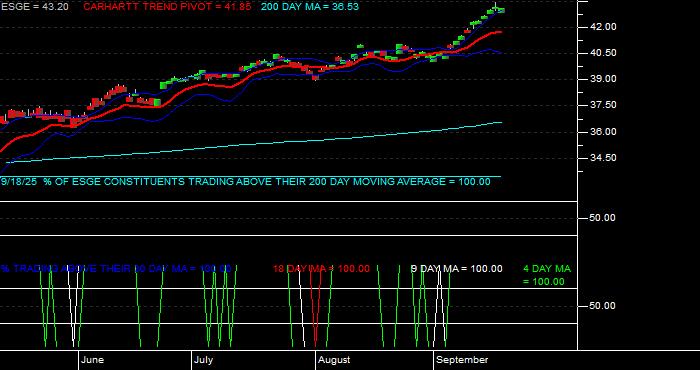Click the 200 DAY MA = 36.53 label
Screen dimensions: 700x370
pos(309,7)
